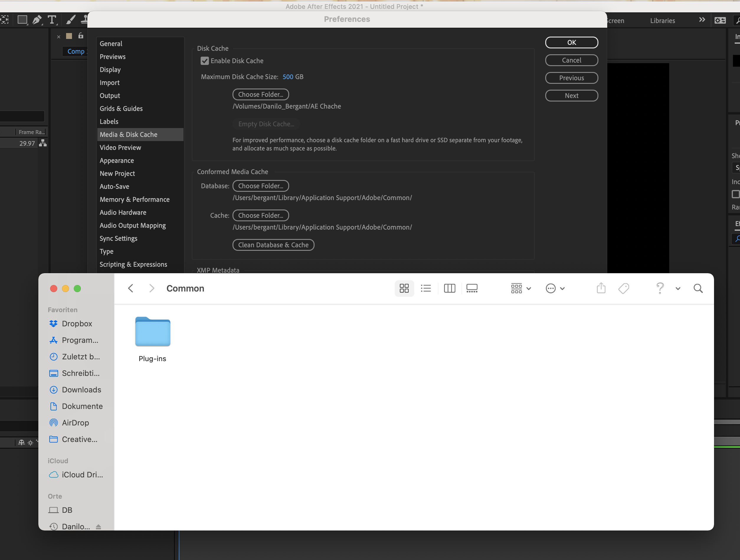Click the tan composition label color swatch
This screenshot has height=560, width=740.
tap(69, 36)
